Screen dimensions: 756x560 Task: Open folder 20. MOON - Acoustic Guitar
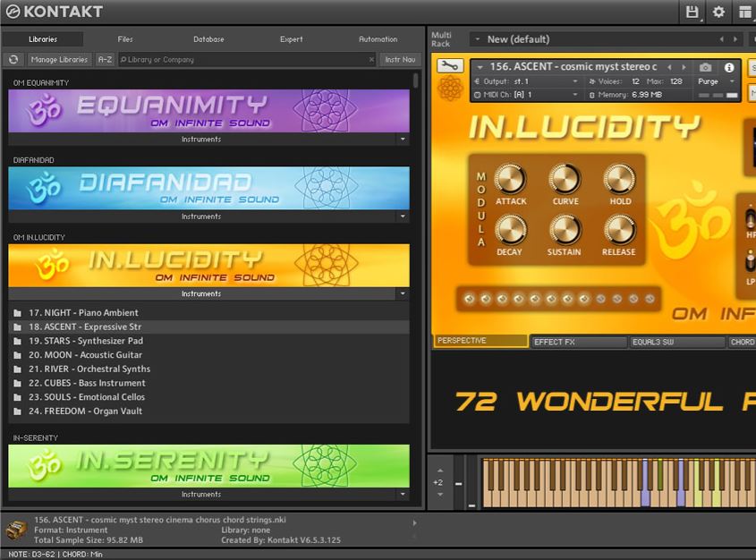(x=208, y=355)
